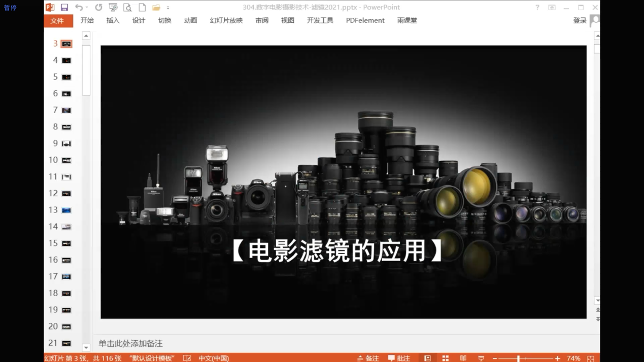The width and height of the screenshot is (644, 362).
Task: Start slideshow from beginning icon
Action: click(113, 8)
